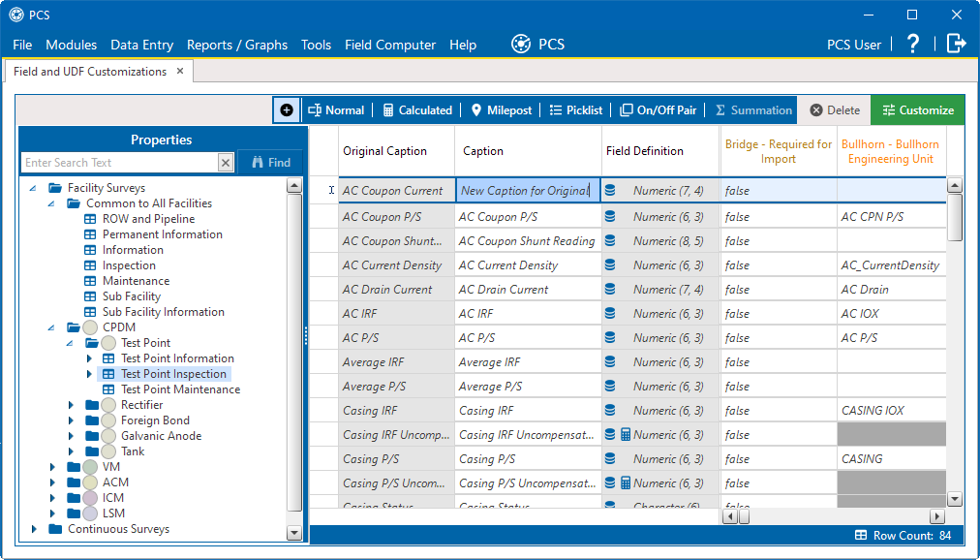Image resolution: width=980 pixels, height=560 pixels.
Task: Click the PCS User label
Action: click(854, 45)
